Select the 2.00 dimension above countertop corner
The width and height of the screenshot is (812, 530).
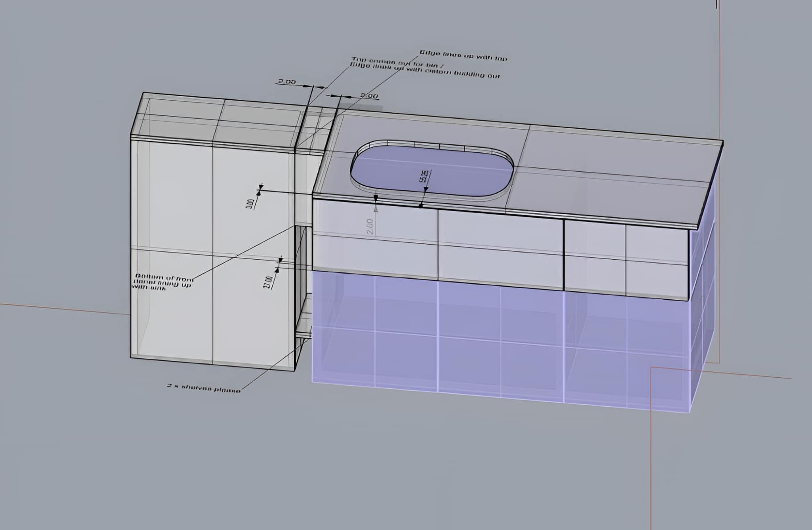tap(369, 96)
